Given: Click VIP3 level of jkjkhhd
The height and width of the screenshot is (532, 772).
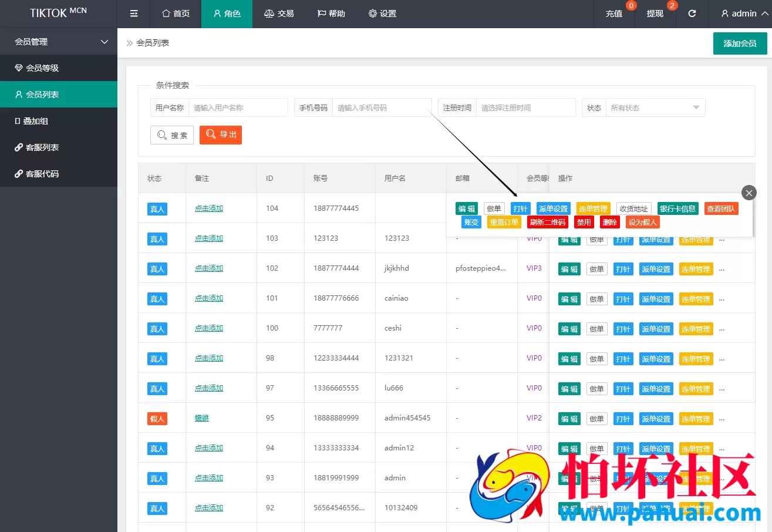Looking at the screenshot, I should (x=534, y=268).
